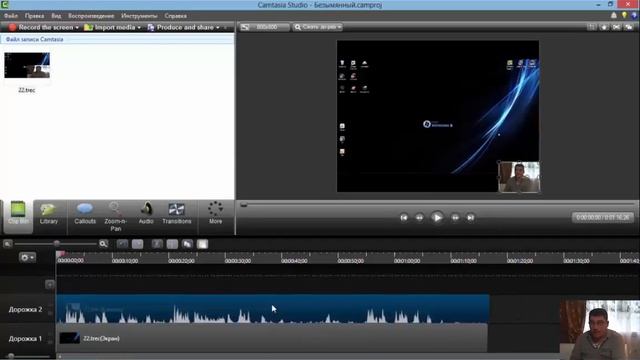Open the Zoom-n-Pan tool

pos(116,216)
